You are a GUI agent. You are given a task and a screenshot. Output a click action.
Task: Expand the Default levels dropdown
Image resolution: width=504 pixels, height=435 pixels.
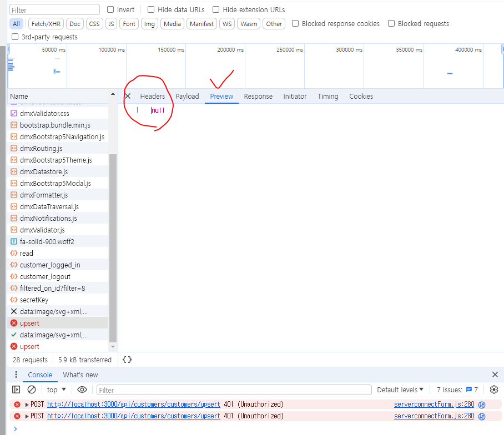(x=400, y=390)
